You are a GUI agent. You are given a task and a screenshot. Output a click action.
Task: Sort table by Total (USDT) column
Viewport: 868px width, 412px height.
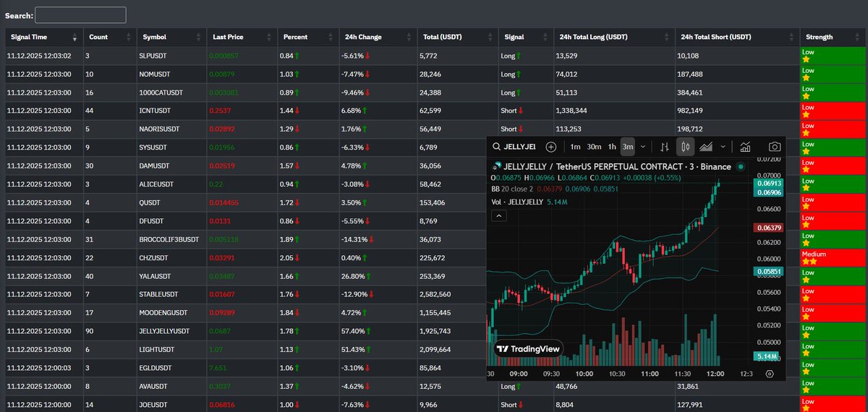(x=457, y=37)
